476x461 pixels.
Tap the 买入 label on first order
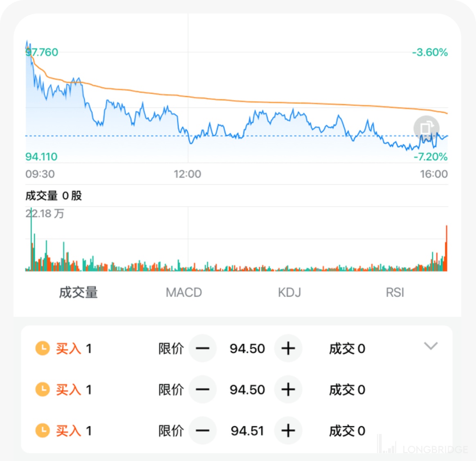[x=68, y=349]
